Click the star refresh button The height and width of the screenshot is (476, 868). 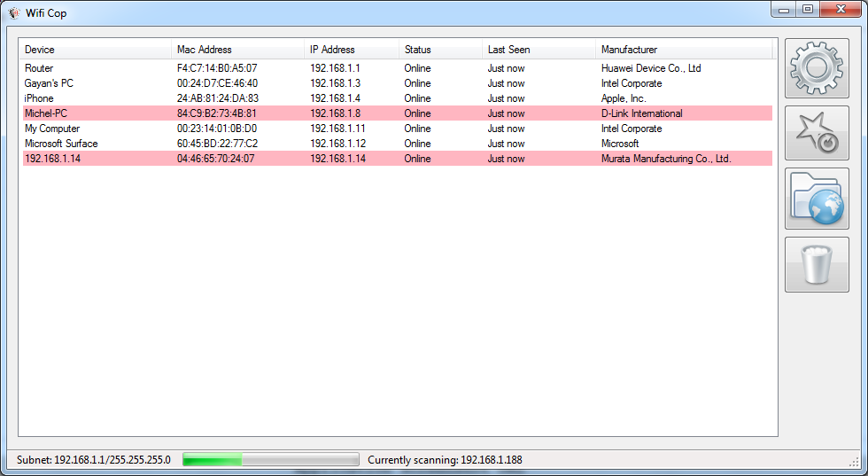tap(817, 133)
